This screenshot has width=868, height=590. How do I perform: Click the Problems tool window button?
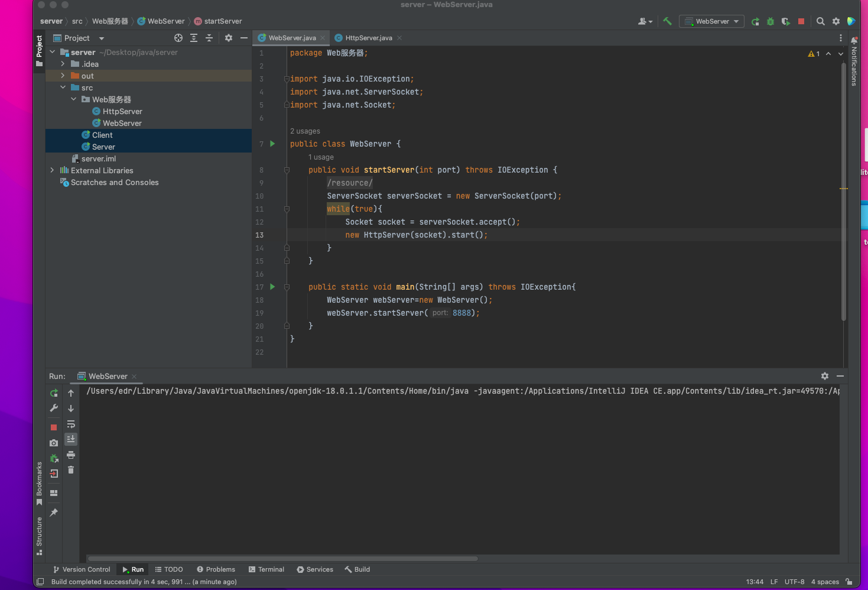point(216,569)
